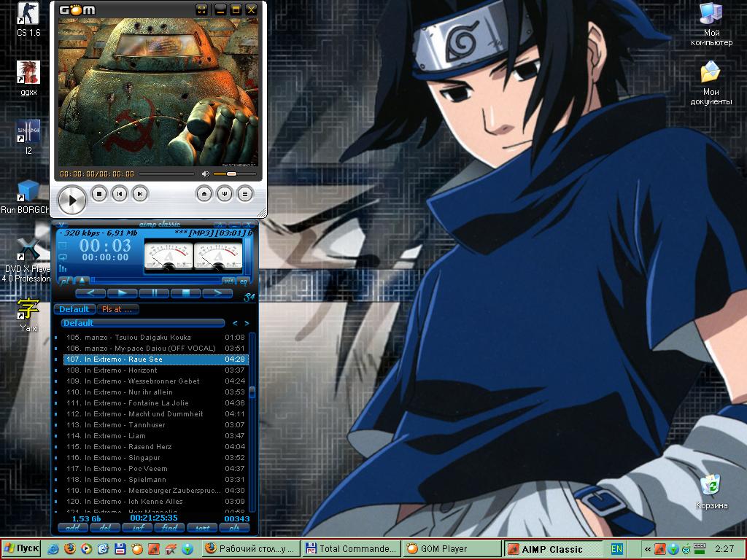
Task: Click the AIMP play button
Action: [x=122, y=293]
